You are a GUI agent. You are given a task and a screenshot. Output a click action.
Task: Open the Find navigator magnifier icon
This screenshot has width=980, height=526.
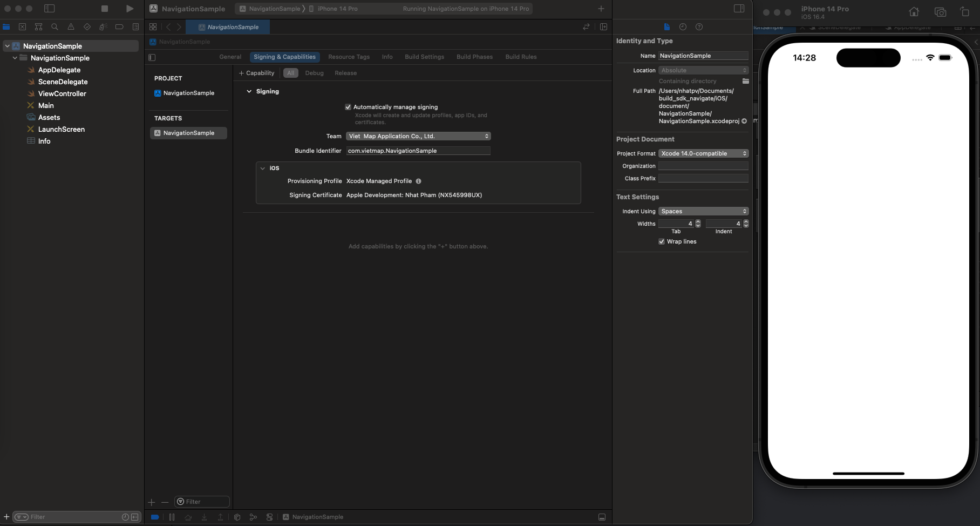[x=55, y=26]
